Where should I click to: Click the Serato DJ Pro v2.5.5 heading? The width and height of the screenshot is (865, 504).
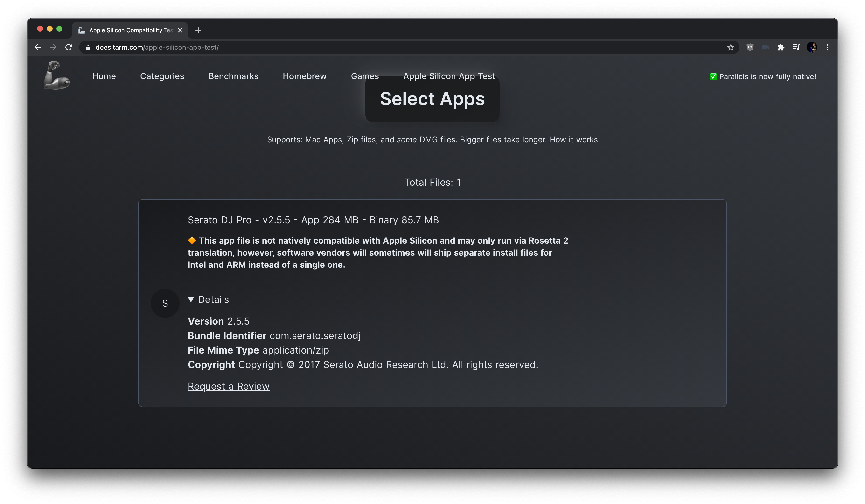(313, 220)
